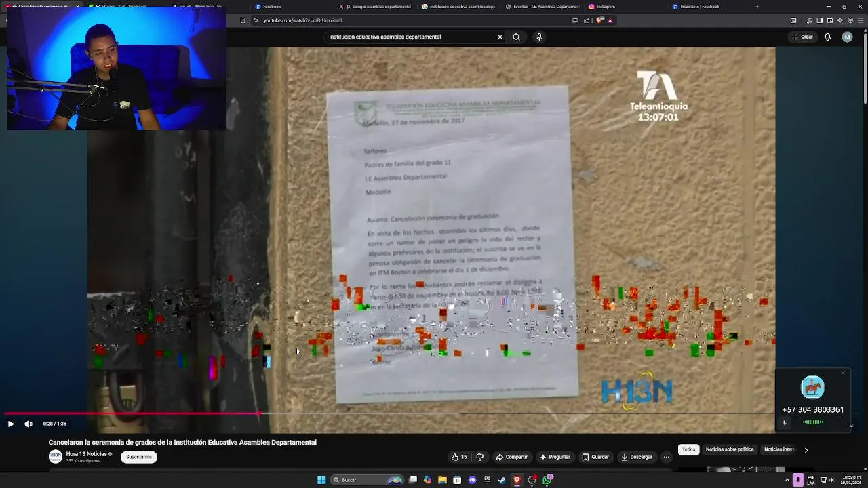The image size is (868, 488).
Task: Dislike the video with thumbs down
Action: [x=479, y=457]
